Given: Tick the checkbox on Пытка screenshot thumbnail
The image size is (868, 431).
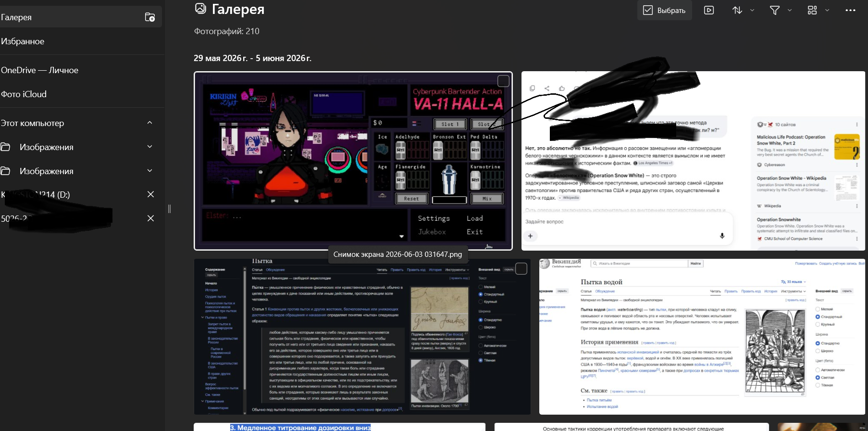Looking at the screenshot, I should 521,268.
